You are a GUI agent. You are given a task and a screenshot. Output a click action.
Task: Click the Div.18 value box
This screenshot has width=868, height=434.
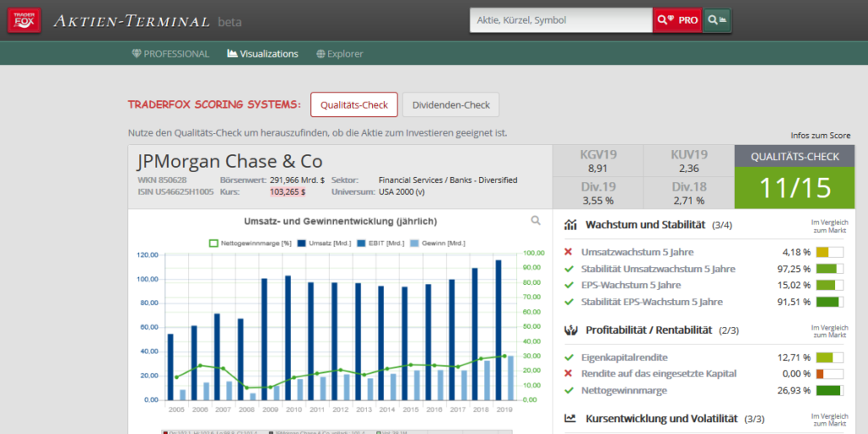[x=688, y=192]
